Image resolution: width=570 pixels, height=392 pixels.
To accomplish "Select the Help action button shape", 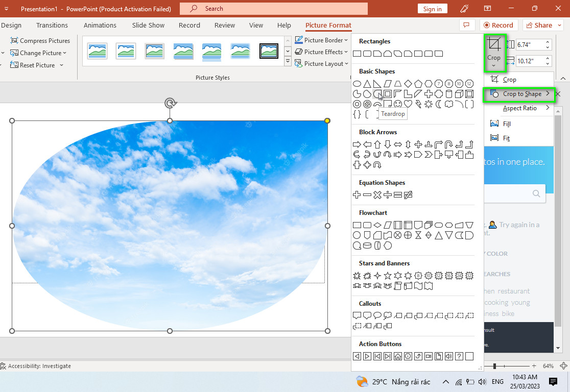I will coord(459,356).
